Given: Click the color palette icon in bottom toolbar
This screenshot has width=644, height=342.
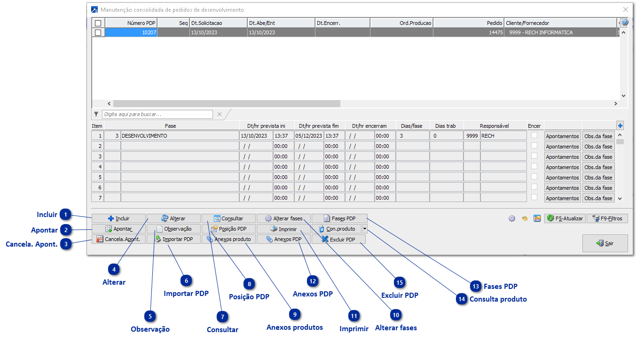Looking at the screenshot, I should click(525, 218).
